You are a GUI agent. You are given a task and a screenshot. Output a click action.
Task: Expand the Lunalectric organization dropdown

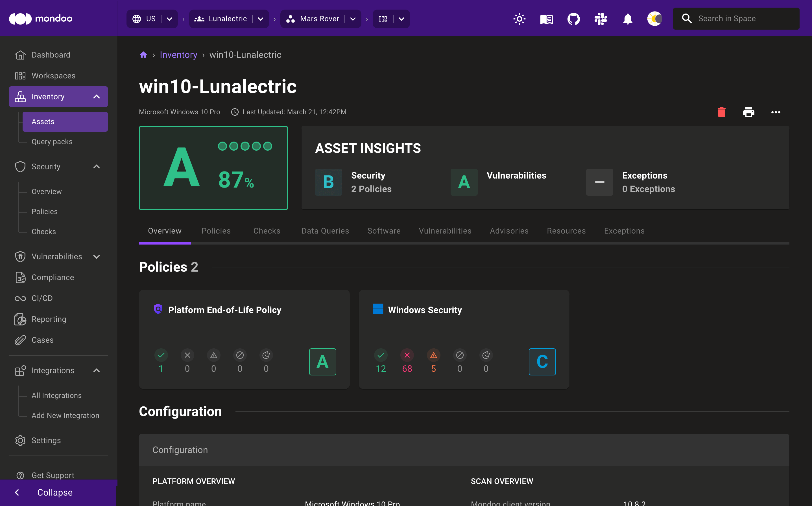tap(261, 19)
